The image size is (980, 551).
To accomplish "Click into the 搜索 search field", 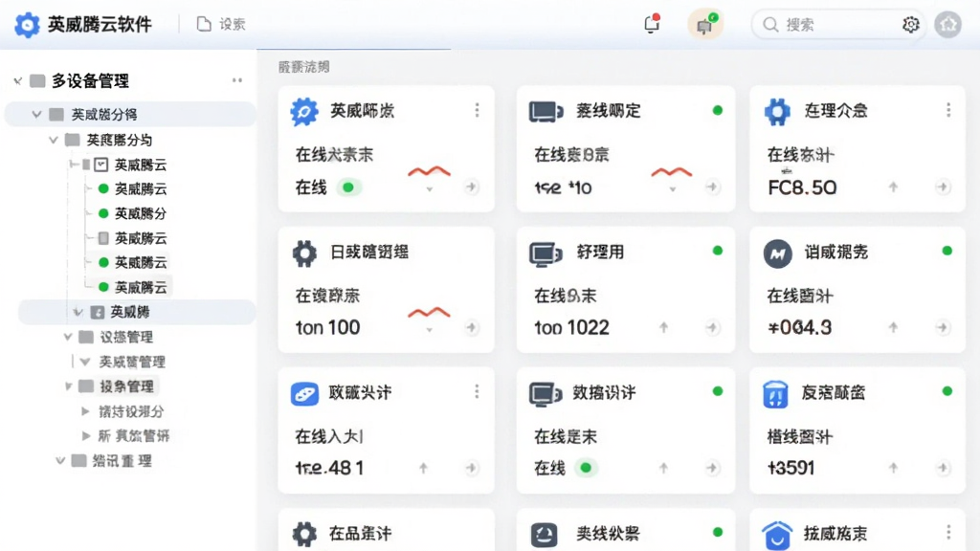I will pyautogui.click(x=837, y=25).
